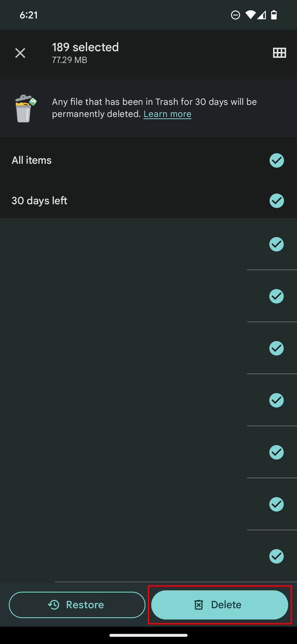Uncheck the All items checkbox
The height and width of the screenshot is (644, 297).
pos(277,160)
